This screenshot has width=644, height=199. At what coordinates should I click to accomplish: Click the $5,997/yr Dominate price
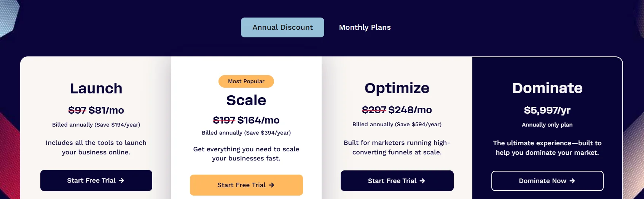(547, 111)
